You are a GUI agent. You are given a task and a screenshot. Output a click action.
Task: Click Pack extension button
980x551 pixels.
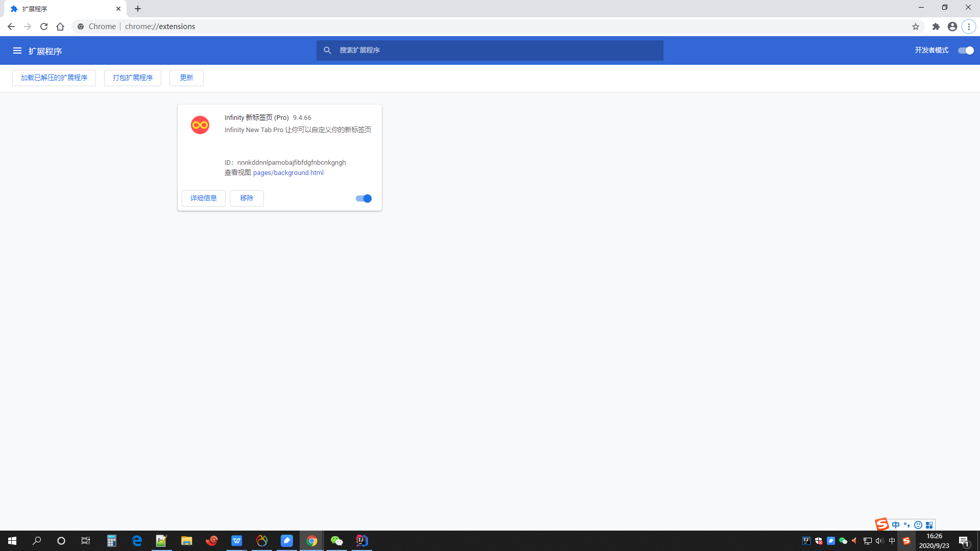click(x=133, y=78)
